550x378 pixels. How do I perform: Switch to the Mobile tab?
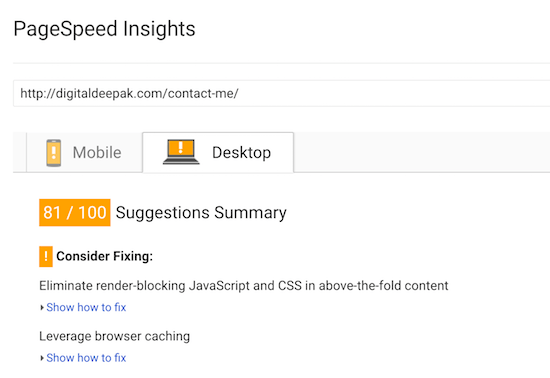pos(84,153)
